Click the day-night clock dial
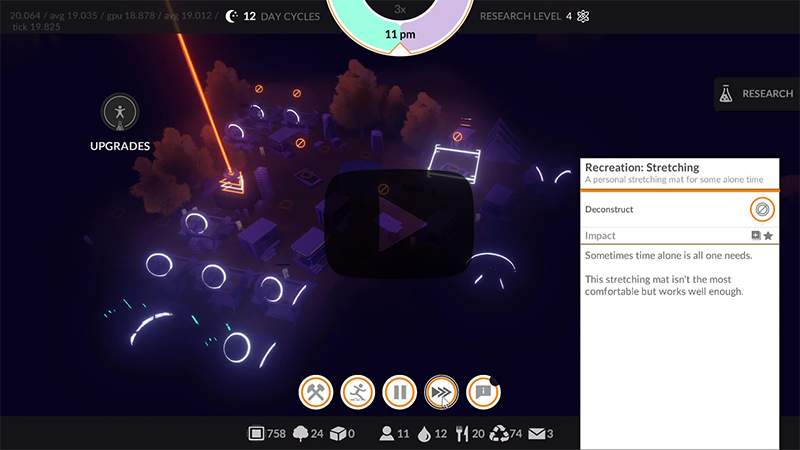This screenshot has height=450, width=800. [x=400, y=20]
